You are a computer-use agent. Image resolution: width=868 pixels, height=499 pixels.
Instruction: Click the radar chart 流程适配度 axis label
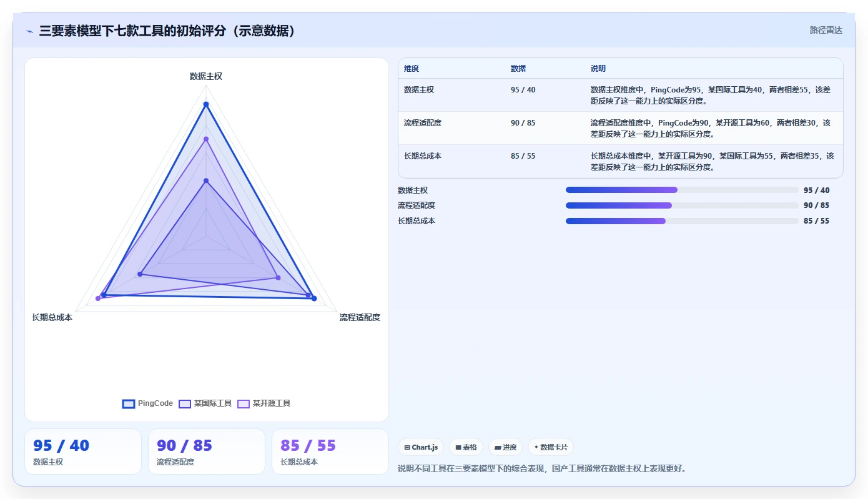pos(360,317)
